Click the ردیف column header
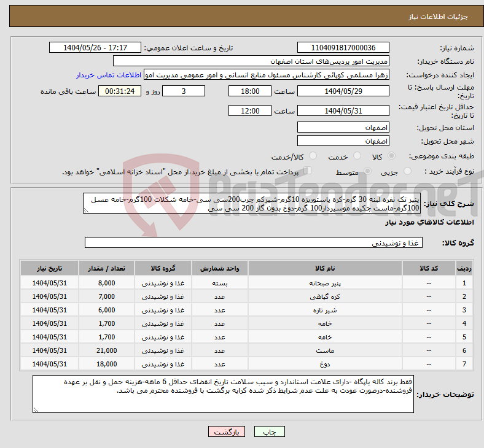The height and width of the screenshot is (448, 484). pos(464,268)
